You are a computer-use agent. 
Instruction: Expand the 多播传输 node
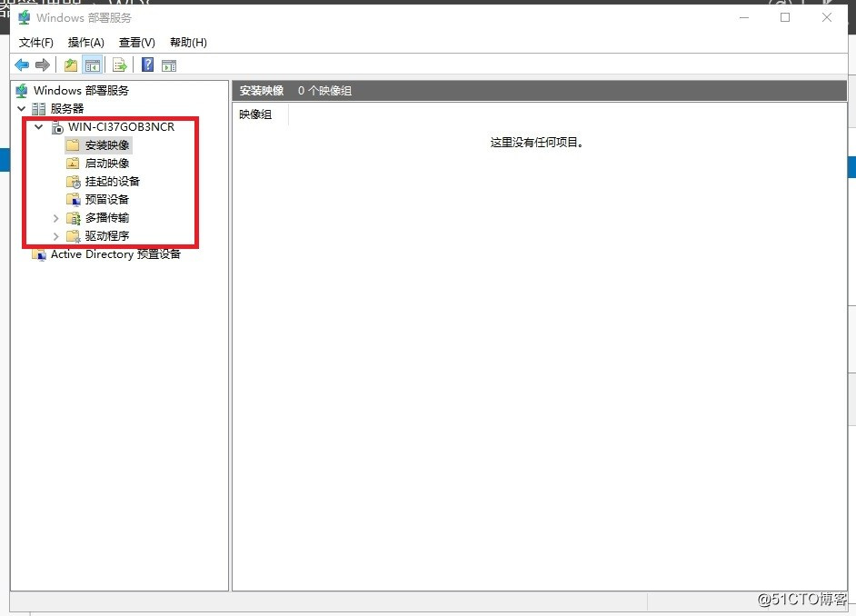pos(55,218)
